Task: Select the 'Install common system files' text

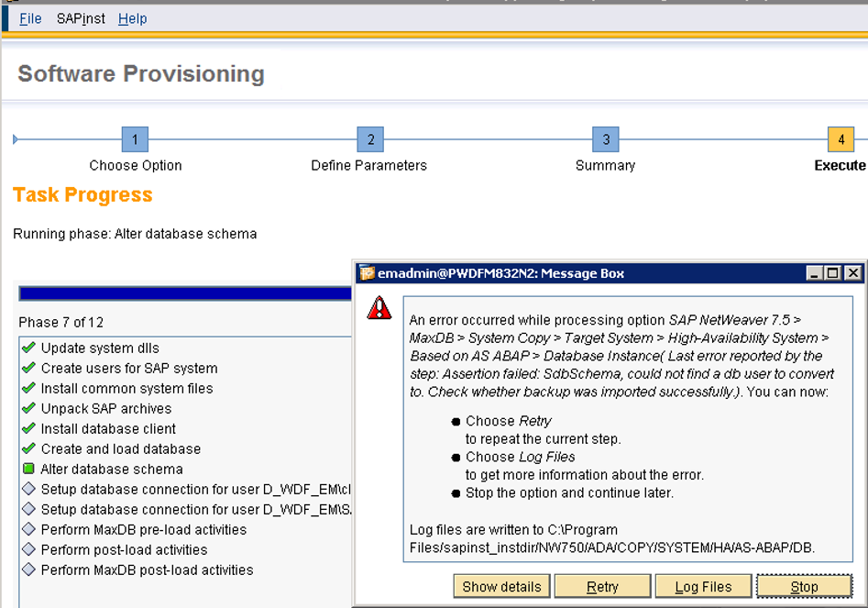Action: pyautogui.click(x=126, y=388)
